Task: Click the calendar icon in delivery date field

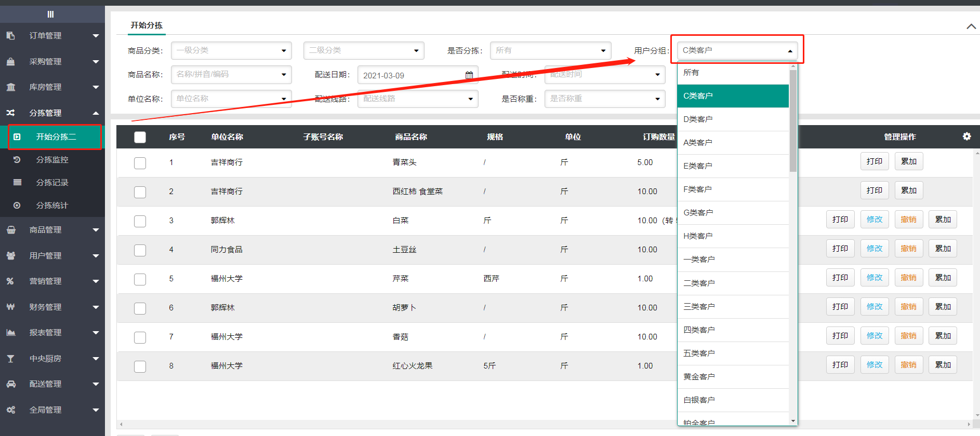Action: [x=469, y=75]
